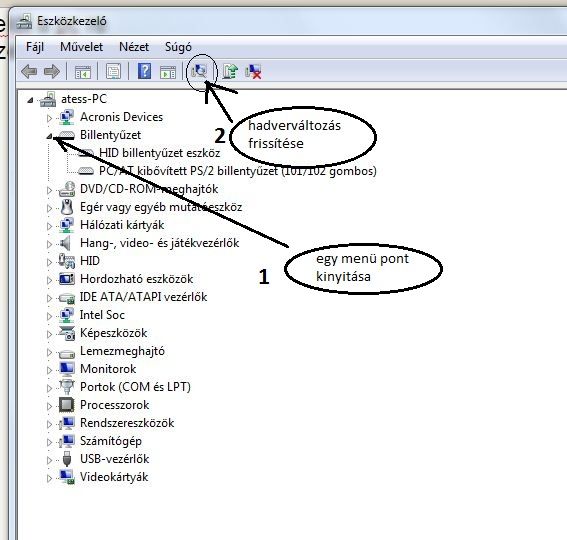The image size is (567, 540).
Task: Uninstall device icon with red X
Action: [x=253, y=71]
